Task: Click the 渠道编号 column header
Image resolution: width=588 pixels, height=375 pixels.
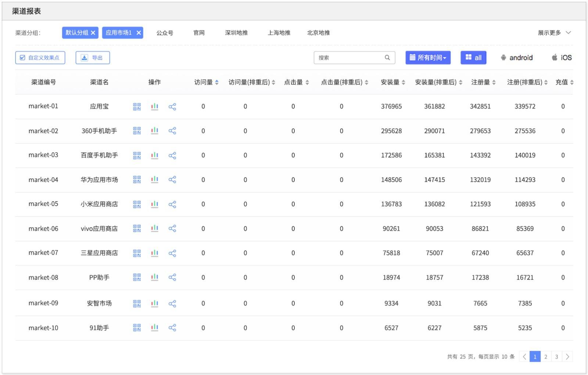Action: click(43, 82)
